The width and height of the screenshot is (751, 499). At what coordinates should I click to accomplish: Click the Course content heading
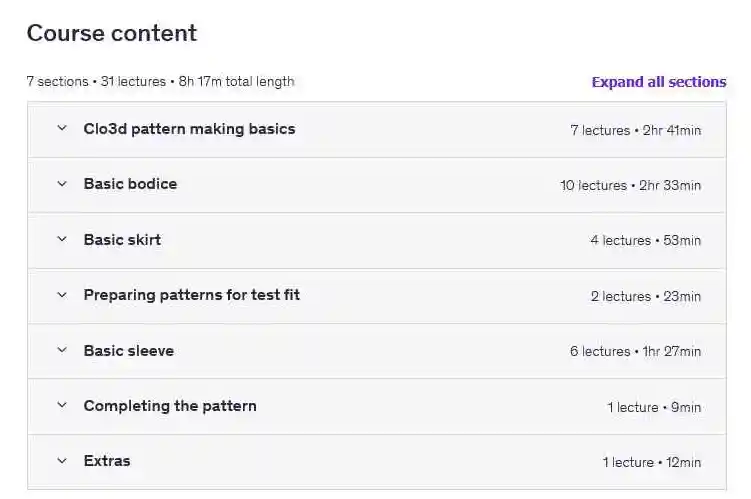point(112,33)
